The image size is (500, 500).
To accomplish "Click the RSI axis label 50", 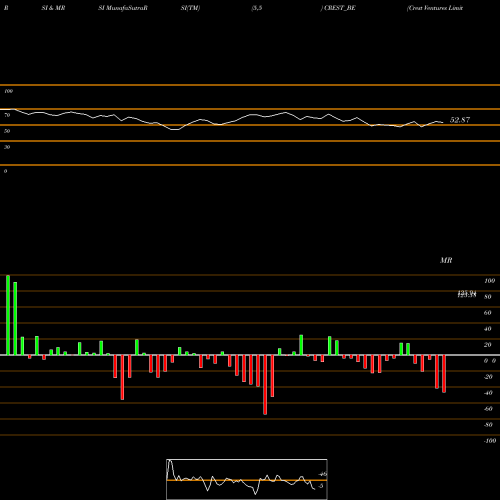I will pos(7,131).
